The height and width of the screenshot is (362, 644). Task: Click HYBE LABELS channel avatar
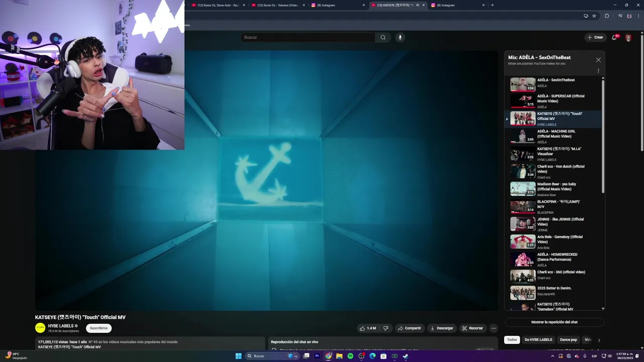40,328
